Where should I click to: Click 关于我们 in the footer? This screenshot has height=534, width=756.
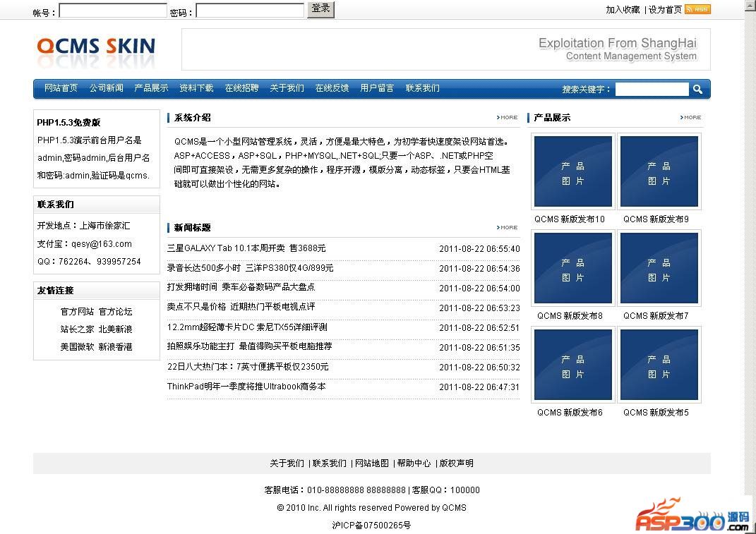pyautogui.click(x=287, y=463)
